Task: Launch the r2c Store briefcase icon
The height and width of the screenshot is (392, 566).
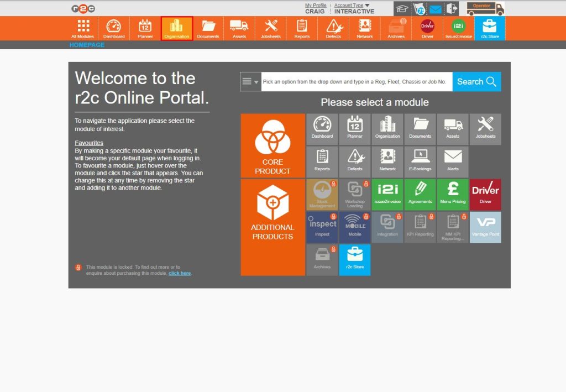Action: 489,28
